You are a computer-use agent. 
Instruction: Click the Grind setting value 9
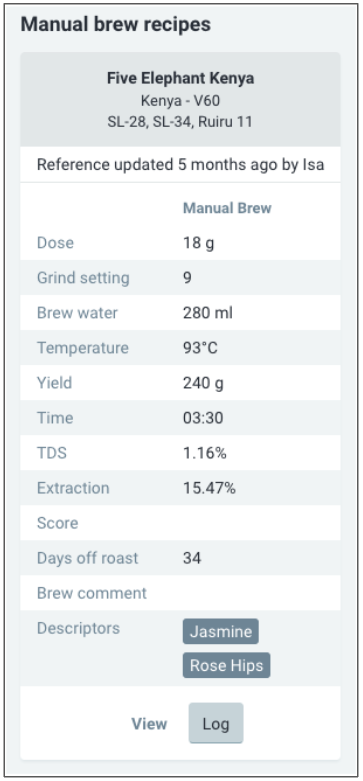click(x=187, y=277)
